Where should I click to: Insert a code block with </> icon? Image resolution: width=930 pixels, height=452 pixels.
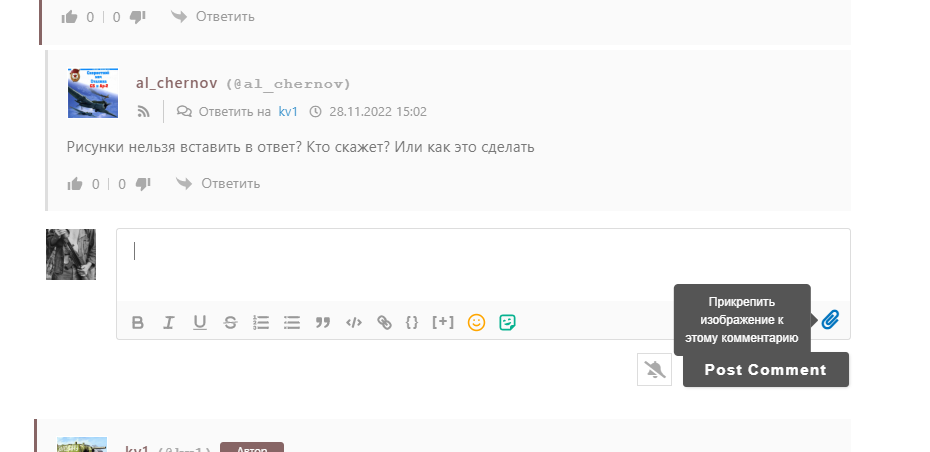pyautogui.click(x=353, y=323)
